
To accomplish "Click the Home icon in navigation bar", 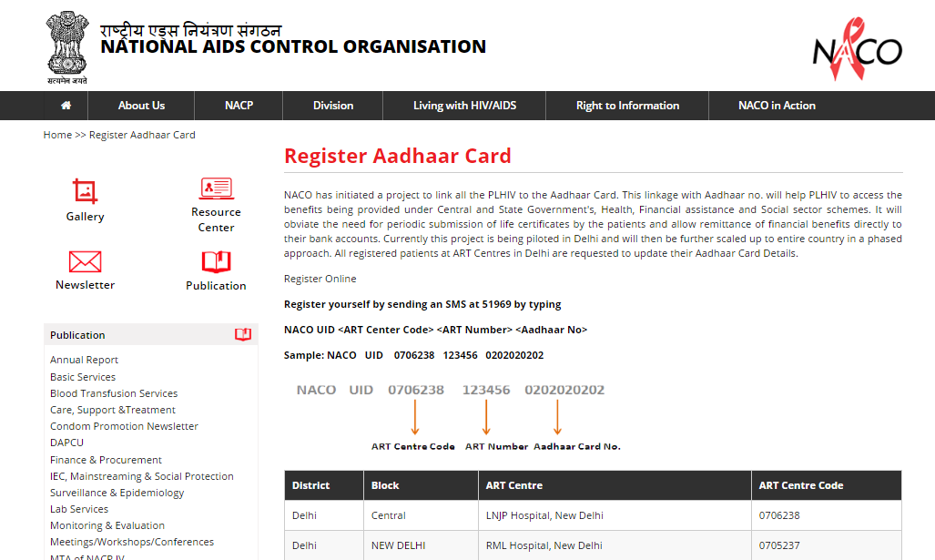I will tap(66, 106).
